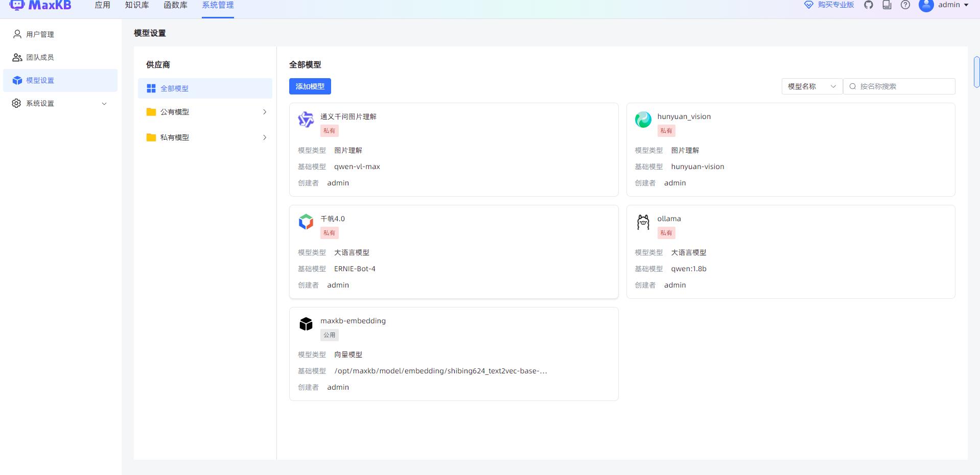Click the ollama llama logo
The image size is (980, 475).
pos(643,222)
